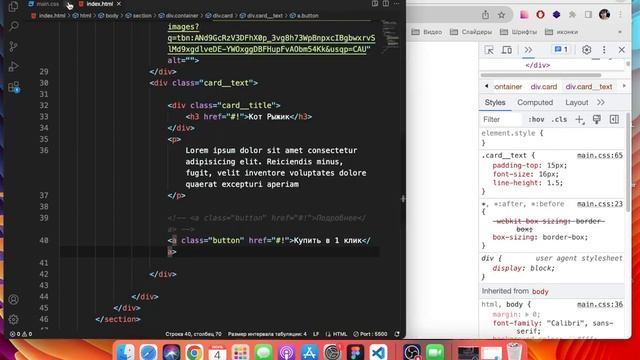Toggle the Chrome side panel

(588, 15)
